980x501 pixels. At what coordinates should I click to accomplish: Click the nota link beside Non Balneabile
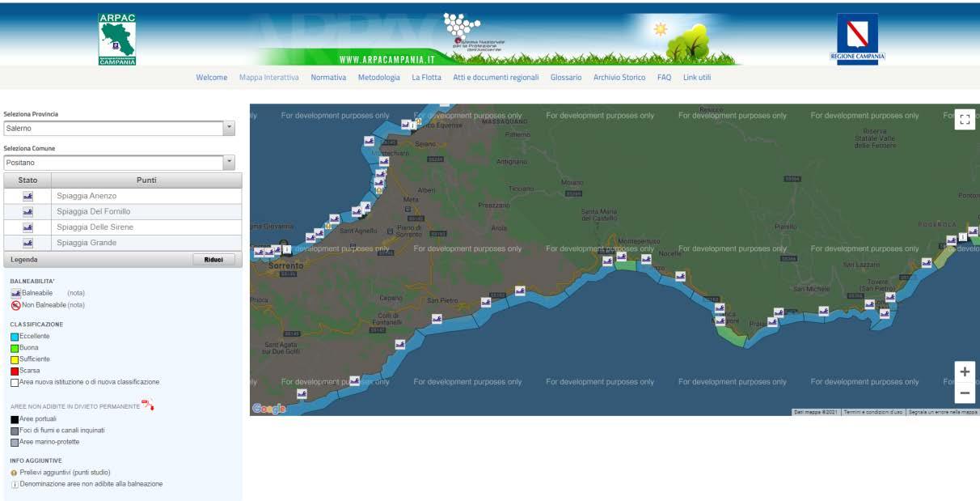pos(76,305)
